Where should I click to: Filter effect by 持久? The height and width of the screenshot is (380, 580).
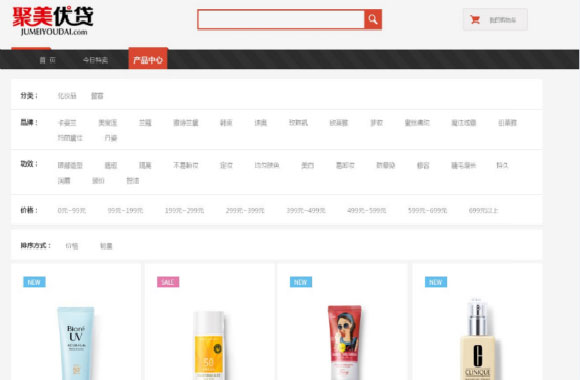[x=502, y=165]
